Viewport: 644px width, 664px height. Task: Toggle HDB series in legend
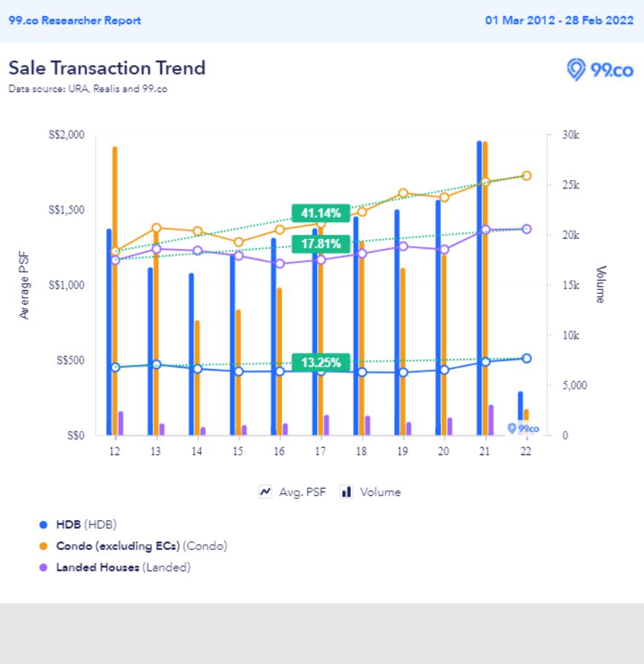coord(86,524)
